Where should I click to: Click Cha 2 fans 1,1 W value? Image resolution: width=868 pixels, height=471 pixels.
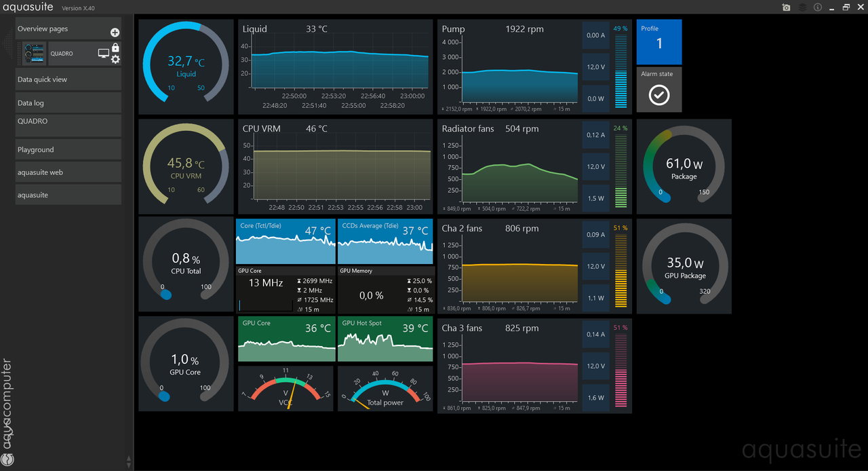click(596, 298)
